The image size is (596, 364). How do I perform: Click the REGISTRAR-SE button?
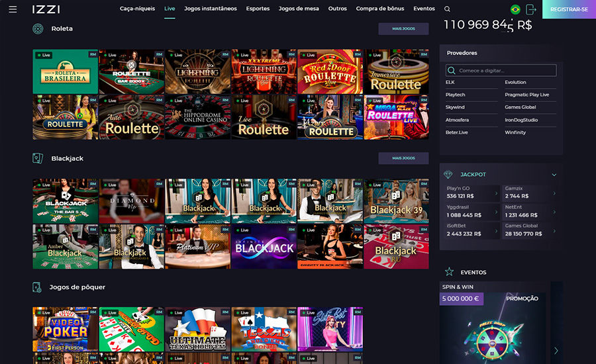coord(569,9)
